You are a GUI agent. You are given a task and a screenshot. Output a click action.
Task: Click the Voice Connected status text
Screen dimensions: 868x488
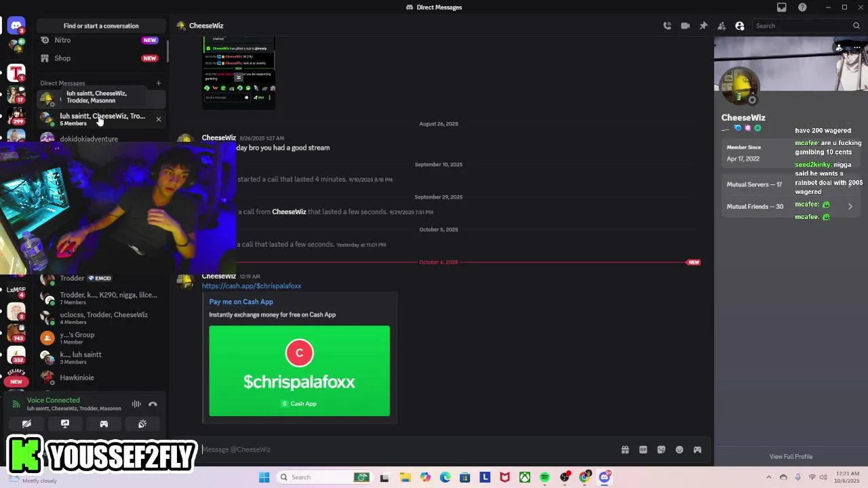54,400
